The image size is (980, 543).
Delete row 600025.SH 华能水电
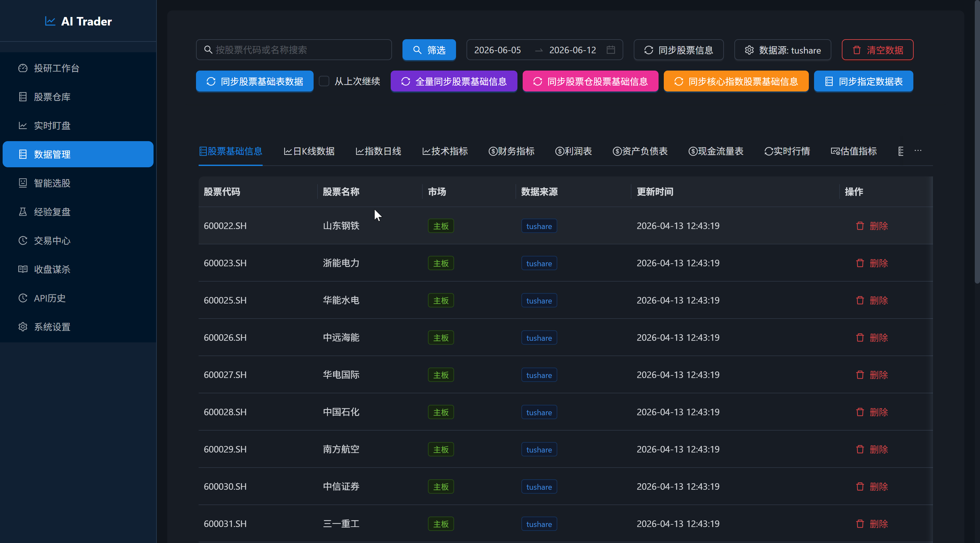pos(872,300)
